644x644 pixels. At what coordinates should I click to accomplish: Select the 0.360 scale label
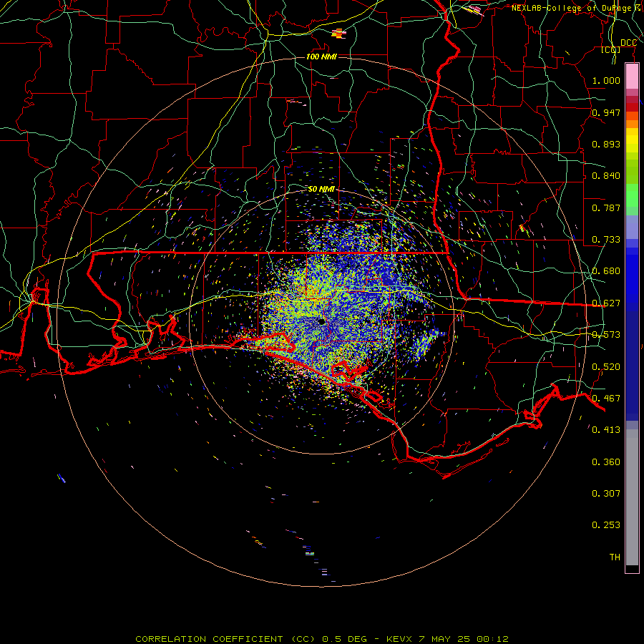(606, 462)
